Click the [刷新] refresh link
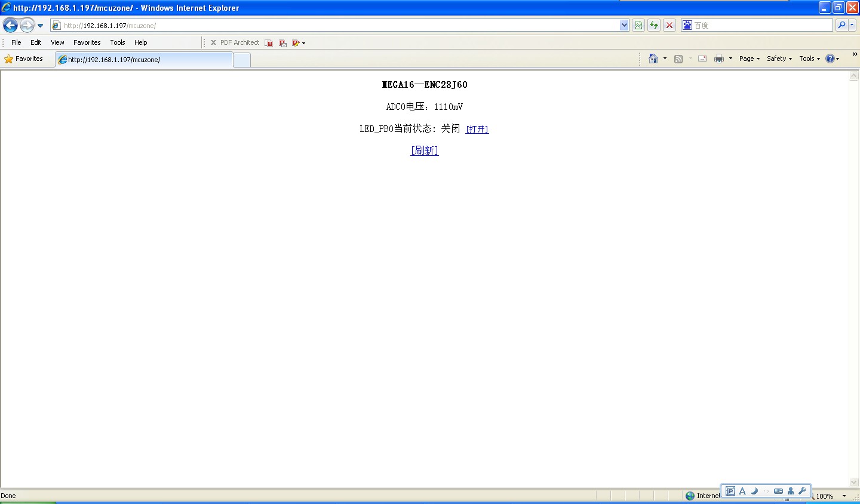The image size is (860, 504). pos(425,151)
